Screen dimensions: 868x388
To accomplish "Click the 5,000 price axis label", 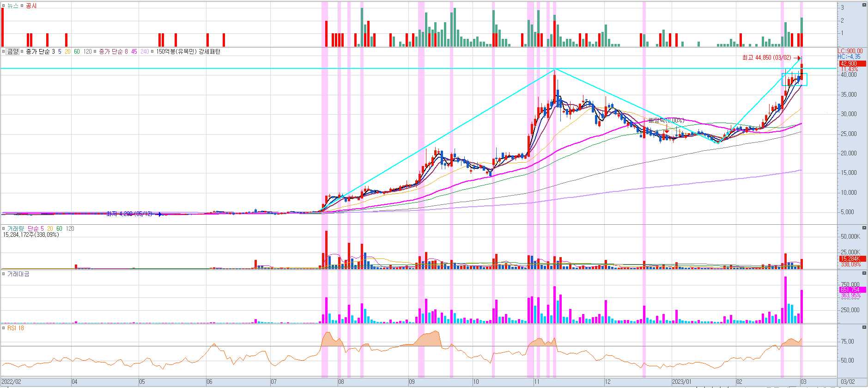I will pos(848,212).
